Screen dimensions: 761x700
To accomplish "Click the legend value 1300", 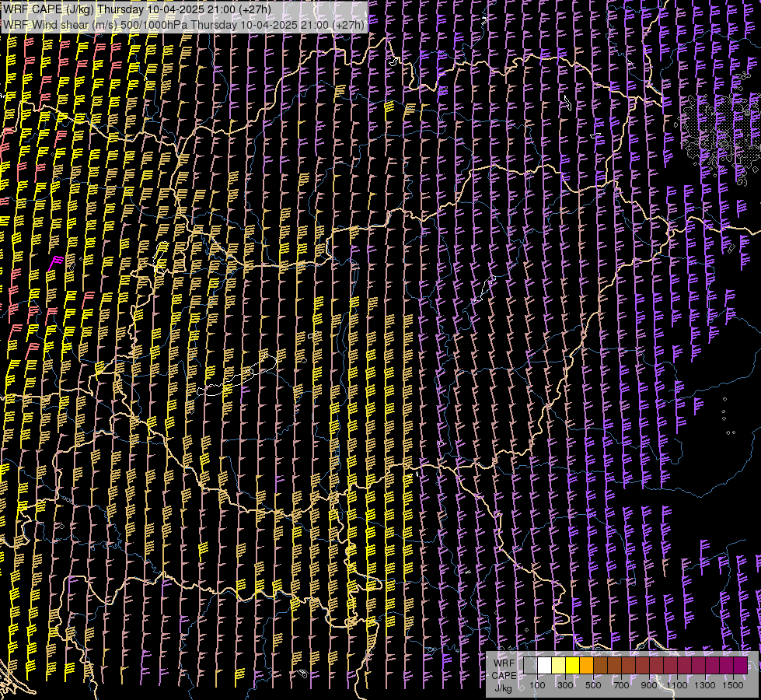I will [x=705, y=685].
